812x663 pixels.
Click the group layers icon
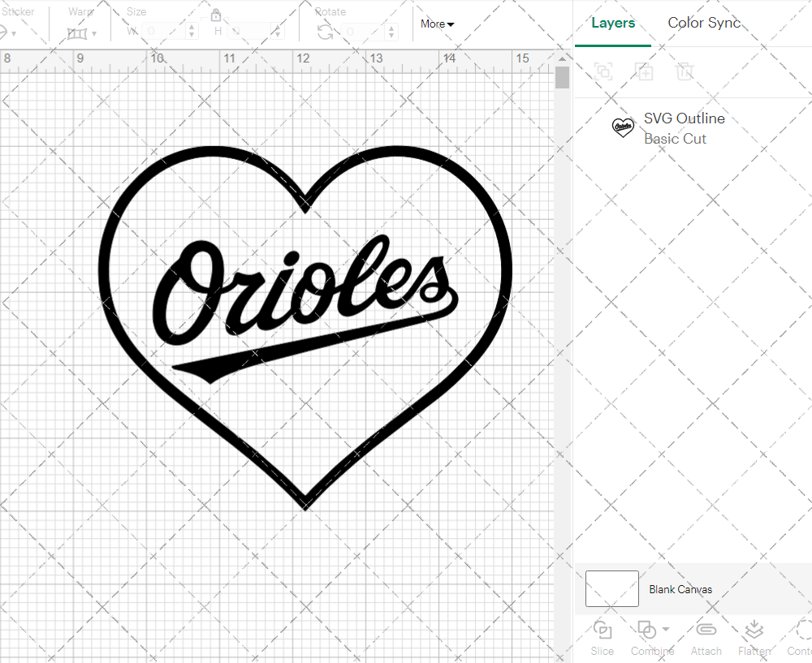[x=603, y=71]
